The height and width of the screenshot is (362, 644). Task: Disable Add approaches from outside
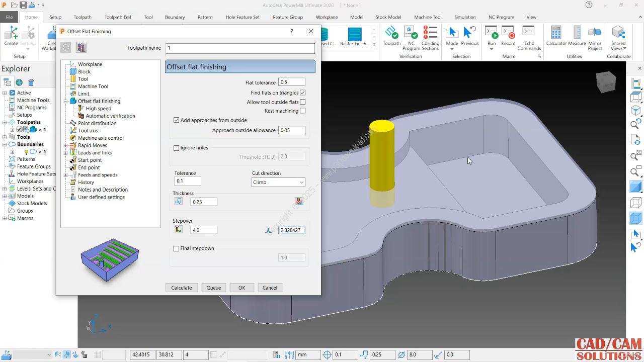pyautogui.click(x=176, y=120)
